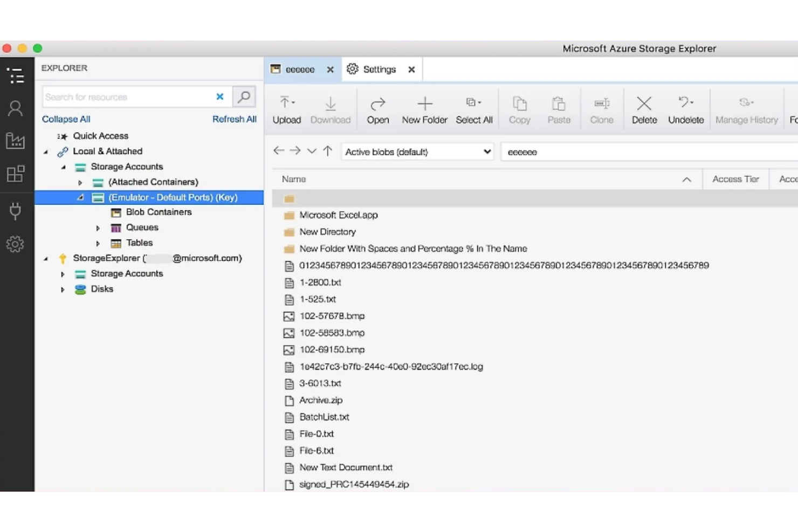Click the Upload toolbar icon

click(286, 108)
